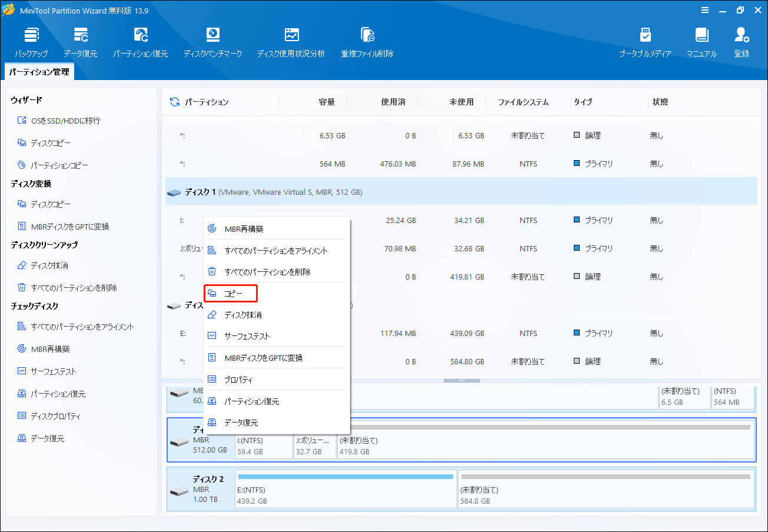Screen dimensions: 768x532
Task: Choose すべてのパーティションを削除 in context menu
Action: [277, 272]
